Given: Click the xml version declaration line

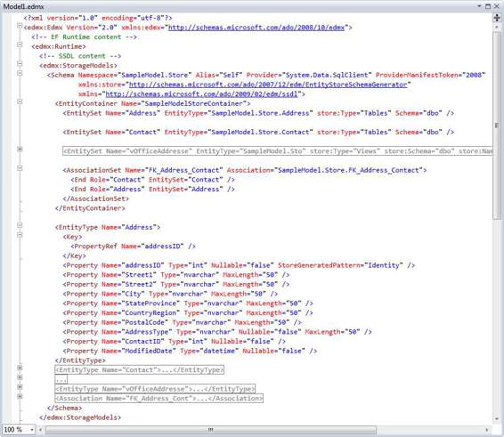Looking at the screenshot, I should 98,18.
